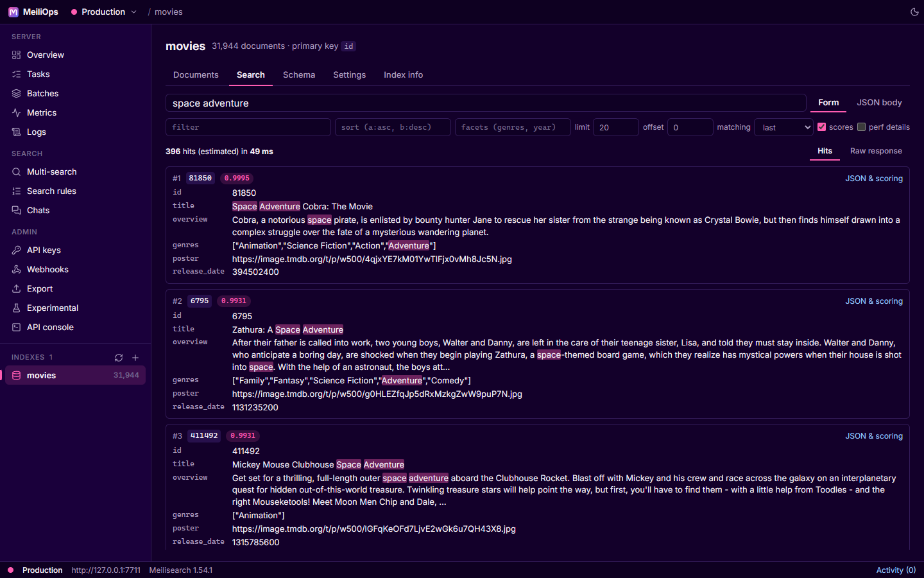The width and height of the screenshot is (924, 578).
Task: Click the MeiliOps logo icon
Action: point(13,12)
